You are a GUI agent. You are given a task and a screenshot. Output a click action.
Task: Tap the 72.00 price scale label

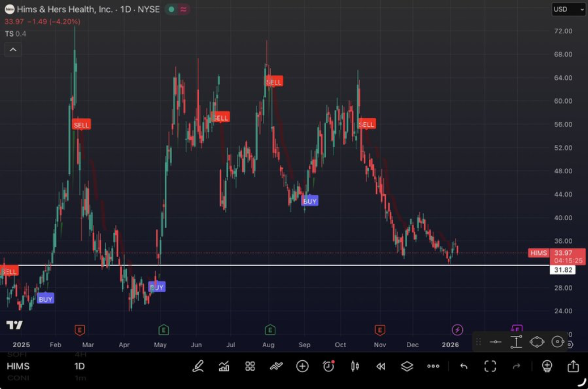563,31
